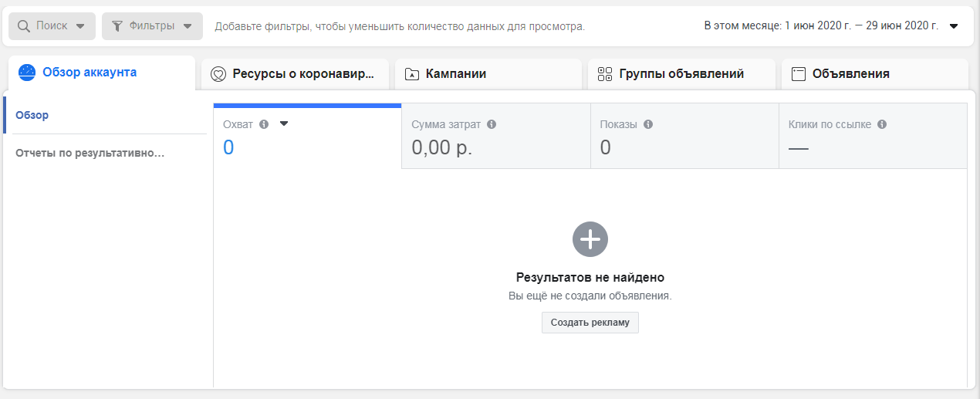Click the info icon next to Показы
Screen dimensions: 980x399
coord(648,124)
